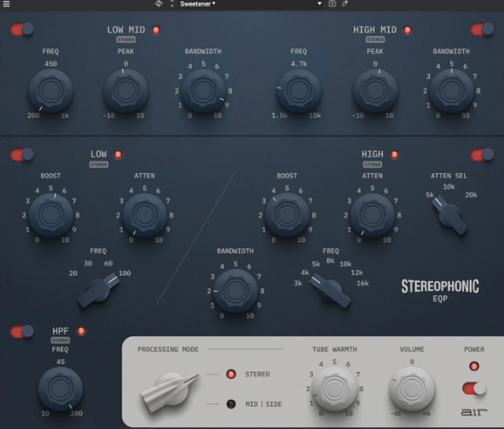Click the High Mid Freq knob

[x=299, y=90]
